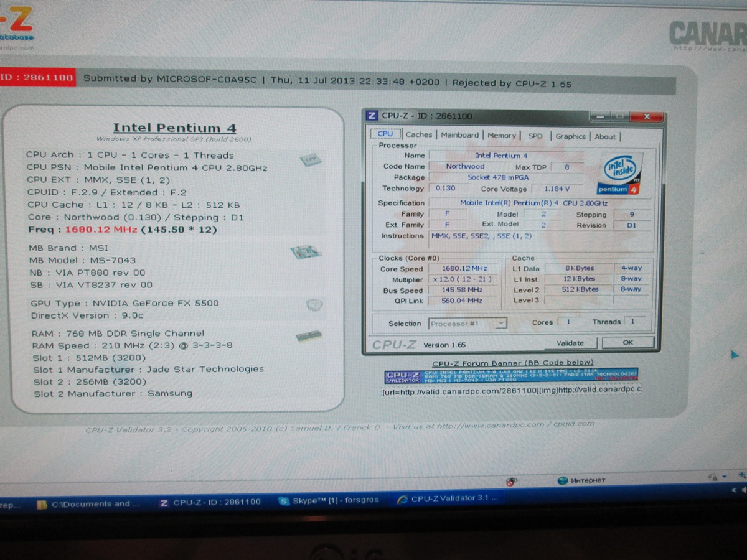Image resolution: width=747 pixels, height=560 pixels.
Task: Click the CPU chip icon beside CPU Arch
Action: coord(311,160)
